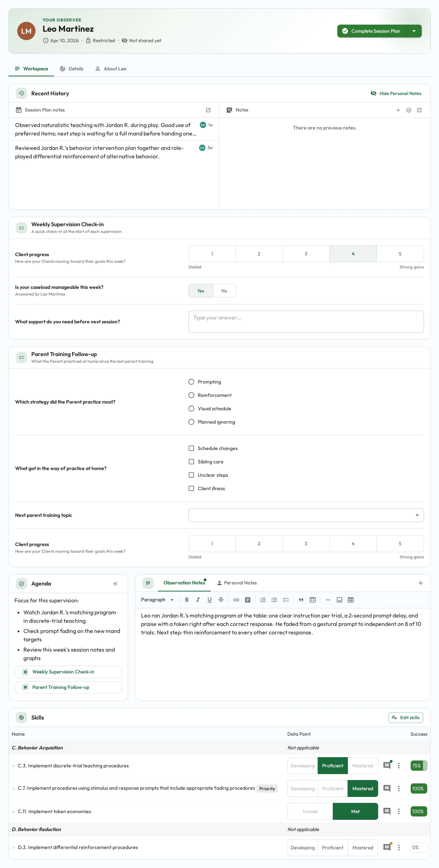Image resolution: width=439 pixels, height=868 pixels.
Task: Set caseload manageable answer to No
Action: (x=224, y=291)
